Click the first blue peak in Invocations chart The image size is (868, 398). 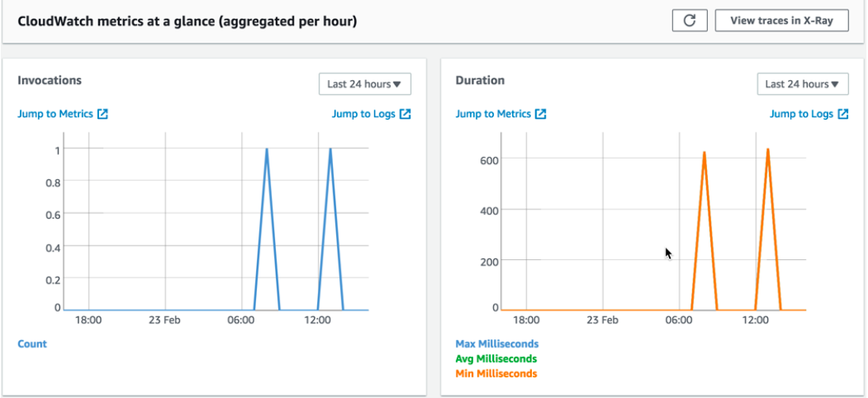266,149
